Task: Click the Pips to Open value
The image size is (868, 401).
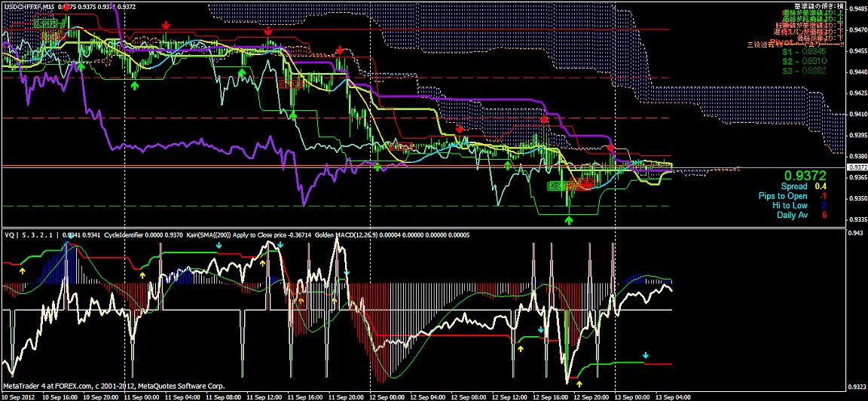Action: coord(821,196)
